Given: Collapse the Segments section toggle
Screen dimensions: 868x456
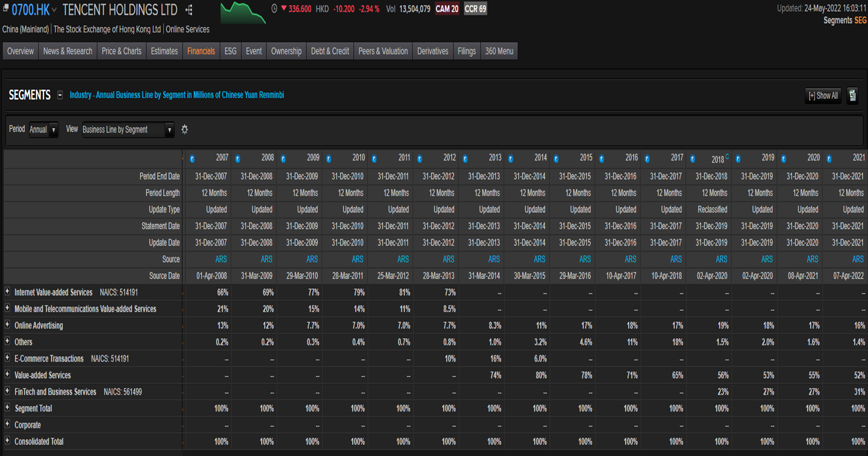Looking at the screenshot, I should pyautogui.click(x=60, y=95).
